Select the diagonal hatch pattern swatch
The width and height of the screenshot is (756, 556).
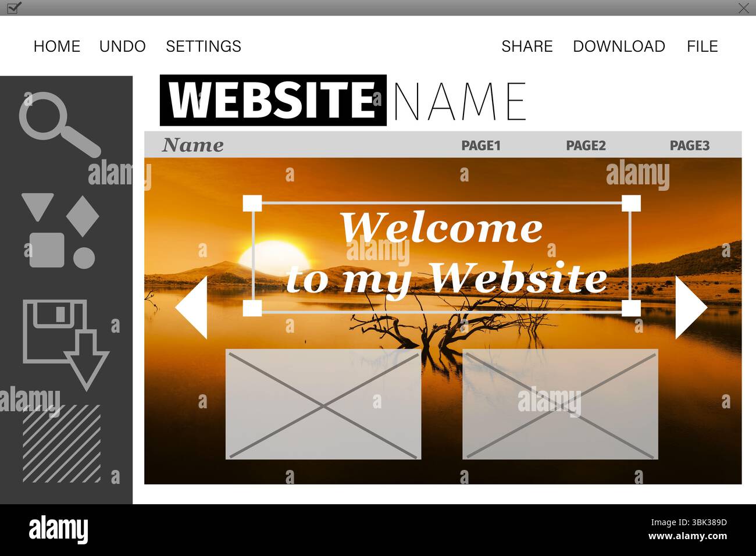point(62,444)
